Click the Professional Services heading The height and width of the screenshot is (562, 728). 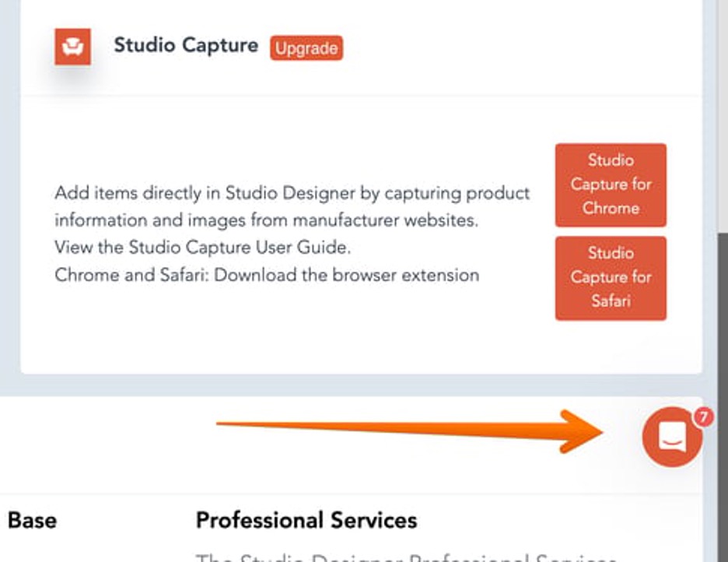pos(306,520)
